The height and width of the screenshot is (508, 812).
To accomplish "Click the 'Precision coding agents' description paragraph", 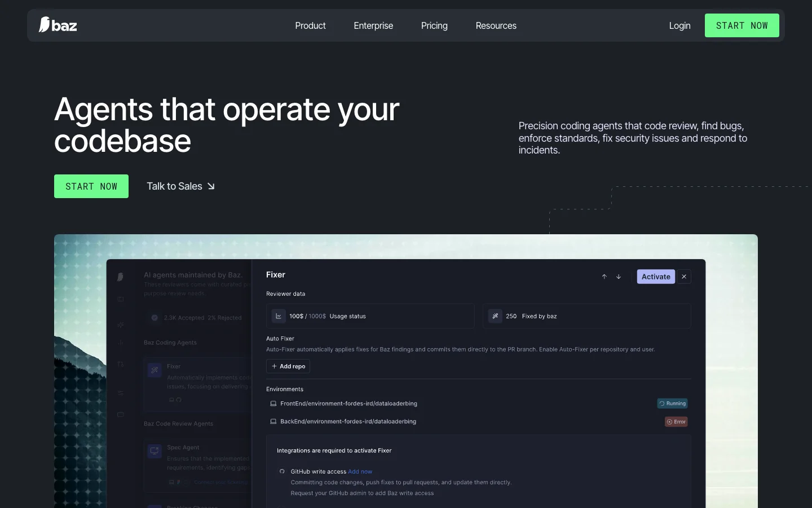I will pos(633,138).
